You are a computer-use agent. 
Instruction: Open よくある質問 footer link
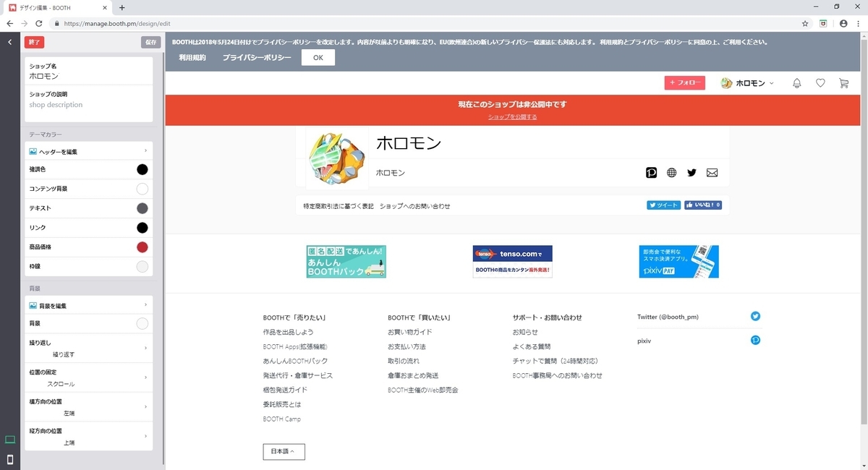pyautogui.click(x=532, y=346)
